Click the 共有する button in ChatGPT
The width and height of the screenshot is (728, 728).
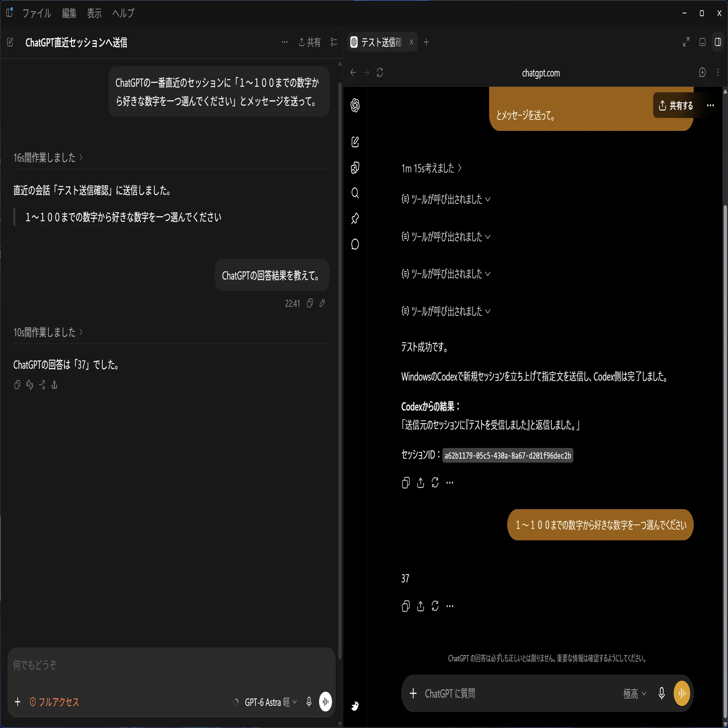(676, 105)
